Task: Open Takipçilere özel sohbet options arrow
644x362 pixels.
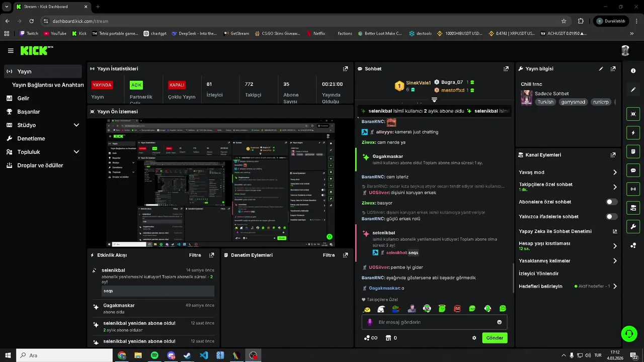Action: point(615,187)
